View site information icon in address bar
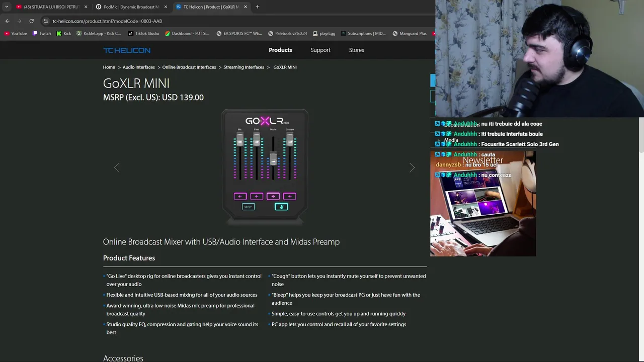The width and height of the screenshot is (644, 362). pyautogui.click(x=46, y=21)
